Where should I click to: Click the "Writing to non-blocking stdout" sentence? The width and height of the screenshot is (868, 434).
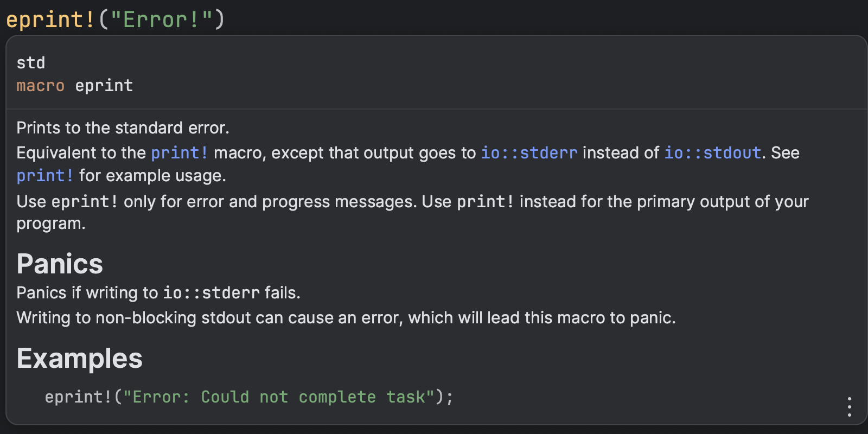pyautogui.click(x=346, y=317)
